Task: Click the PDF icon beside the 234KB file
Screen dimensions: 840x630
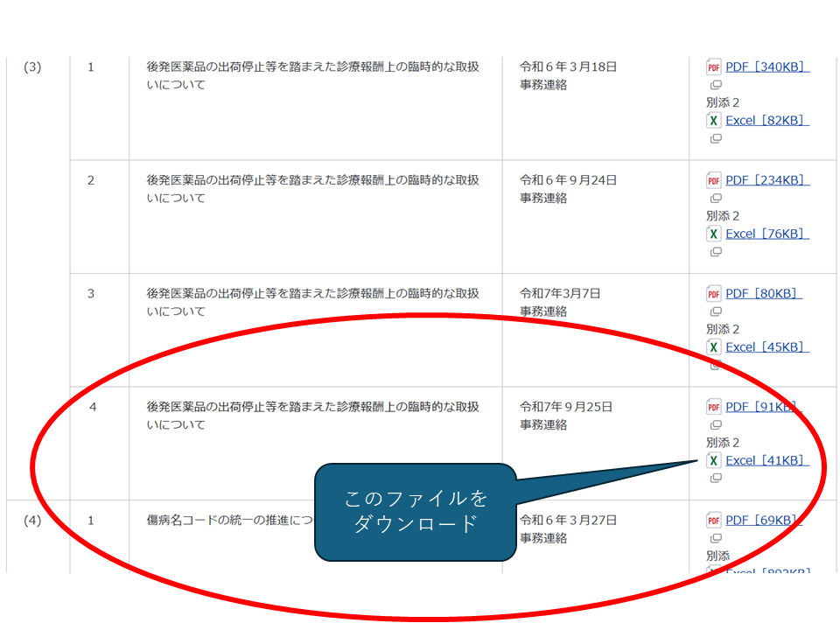Action: coord(713,180)
